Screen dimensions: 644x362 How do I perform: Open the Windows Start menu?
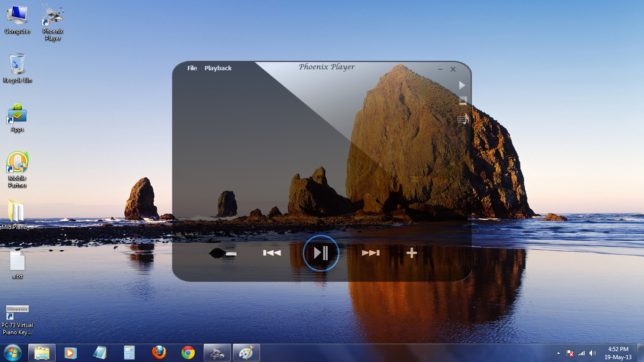(x=10, y=352)
